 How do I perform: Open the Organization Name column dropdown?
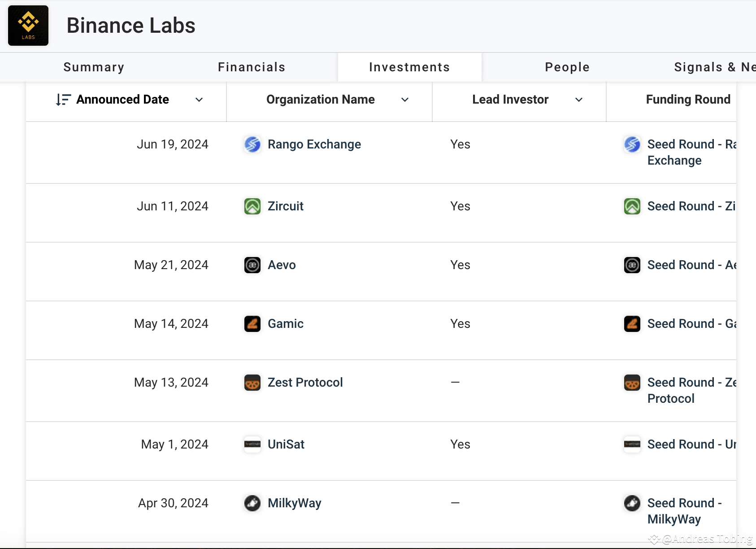[x=405, y=100]
